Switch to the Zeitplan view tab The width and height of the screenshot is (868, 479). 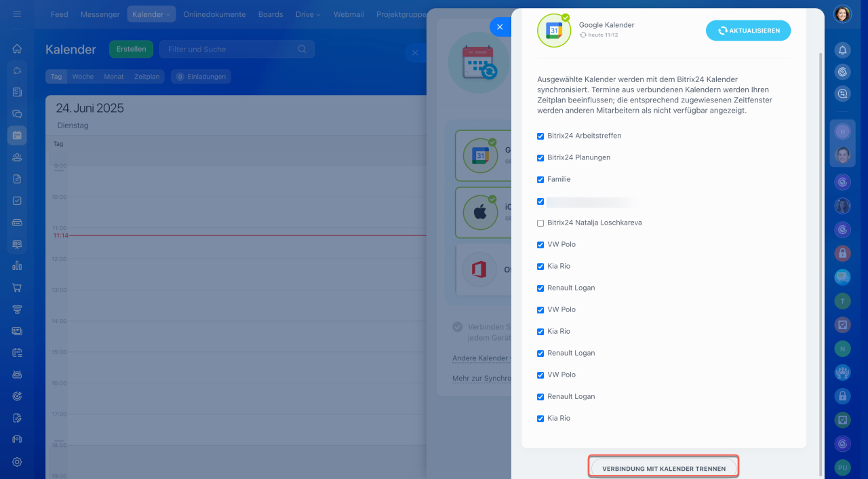point(147,77)
